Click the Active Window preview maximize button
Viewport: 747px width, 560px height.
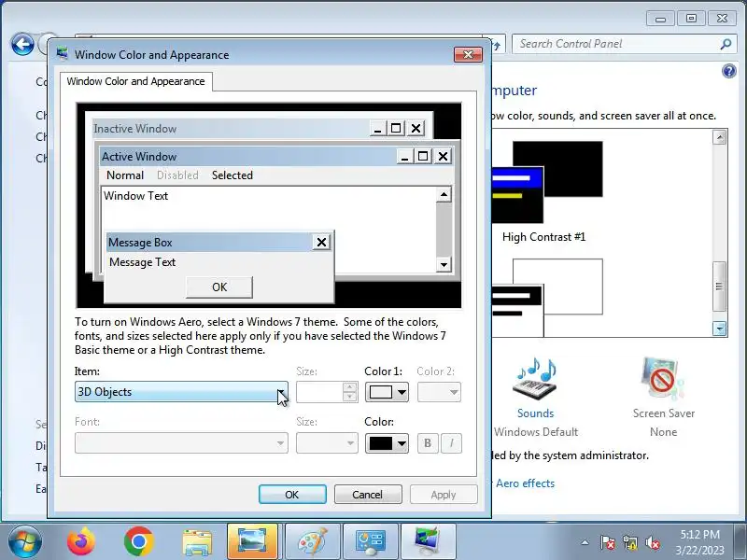pyautogui.click(x=423, y=156)
